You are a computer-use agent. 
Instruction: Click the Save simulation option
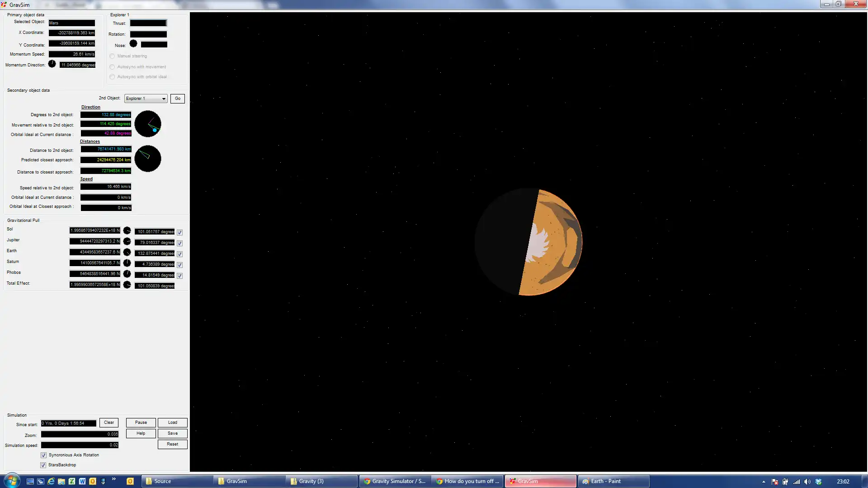click(x=173, y=433)
